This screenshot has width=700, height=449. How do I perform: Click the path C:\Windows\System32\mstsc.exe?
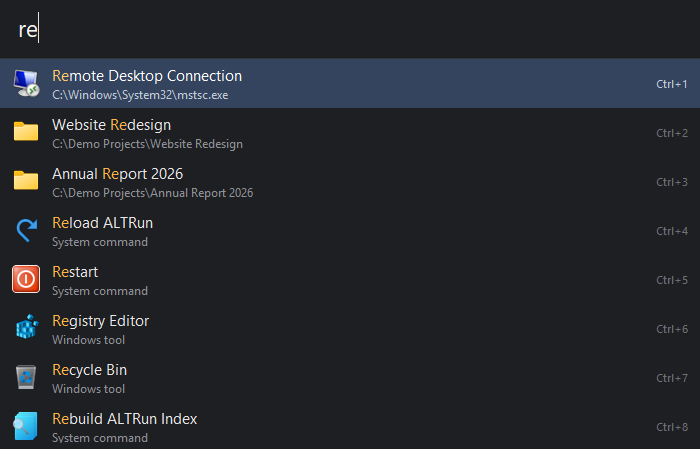[x=140, y=95]
